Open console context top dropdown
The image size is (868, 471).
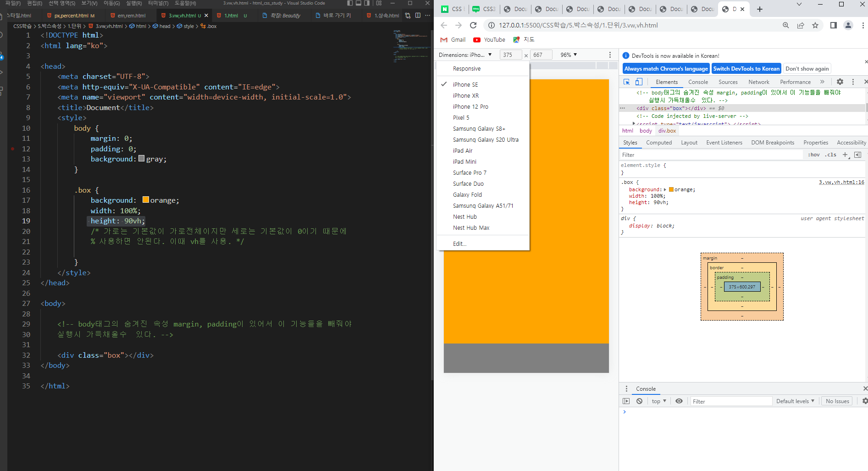pos(659,401)
